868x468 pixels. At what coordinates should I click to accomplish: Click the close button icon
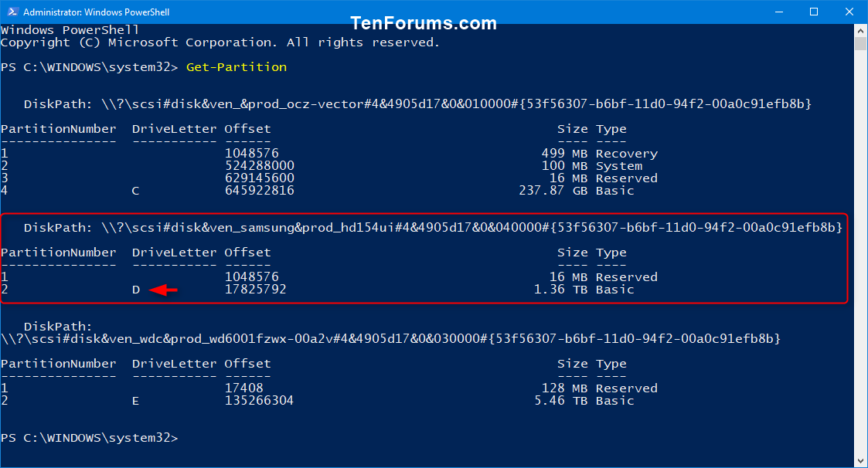coord(848,12)
